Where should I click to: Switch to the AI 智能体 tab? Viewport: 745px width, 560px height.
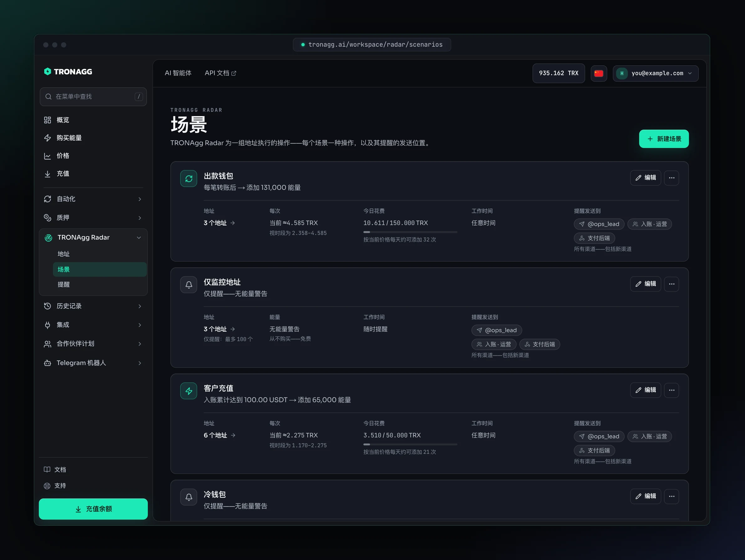tap(178, 73)
